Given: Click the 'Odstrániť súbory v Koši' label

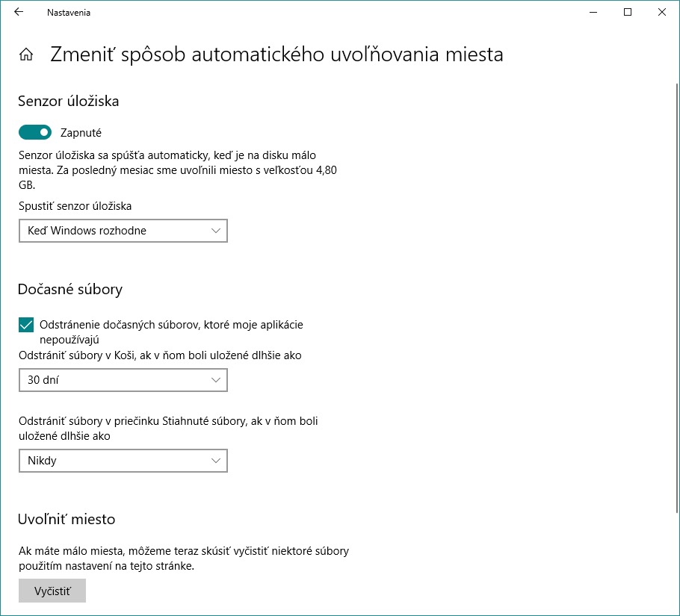Looking at the screenshot, I should click(160, 355).
